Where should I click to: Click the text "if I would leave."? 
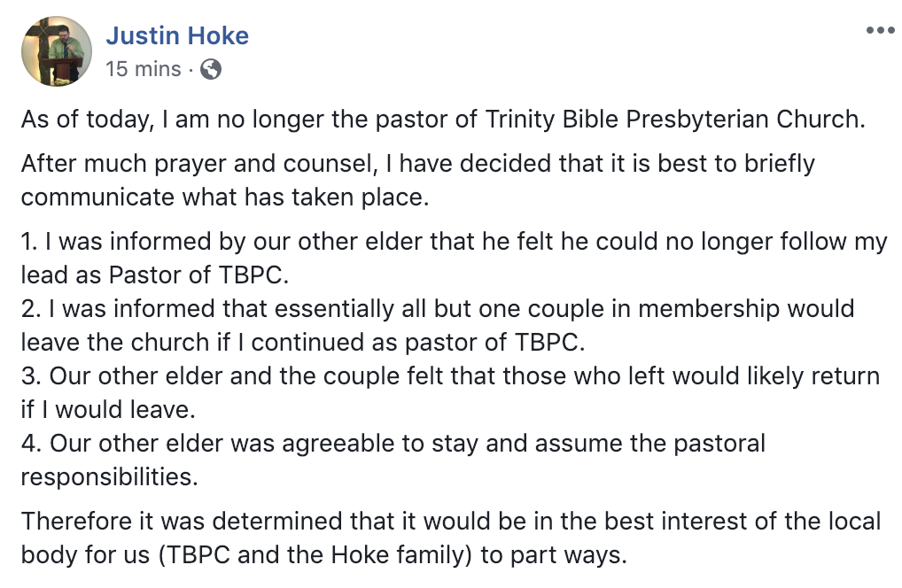[108, 410]
